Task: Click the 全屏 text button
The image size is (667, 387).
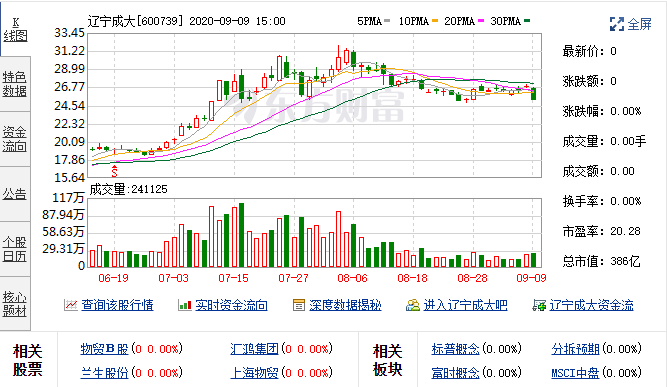Action: (x=640, y=24)
